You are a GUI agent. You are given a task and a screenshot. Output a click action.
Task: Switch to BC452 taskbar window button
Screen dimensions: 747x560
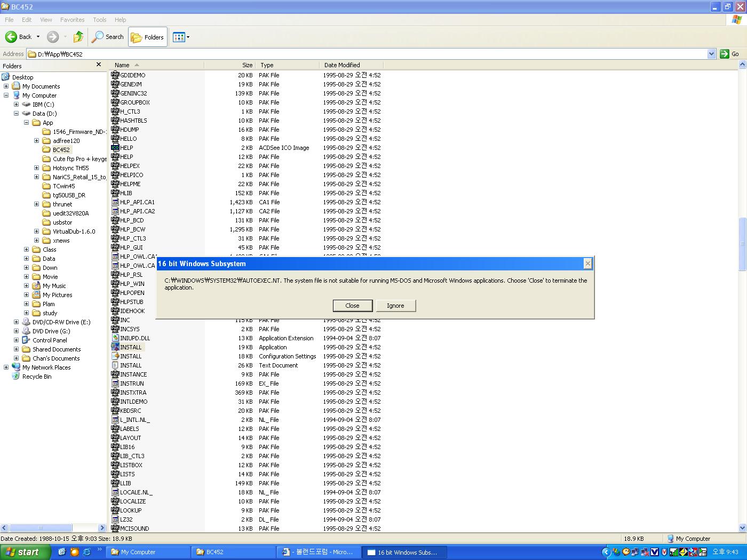[x=234, y=552]
